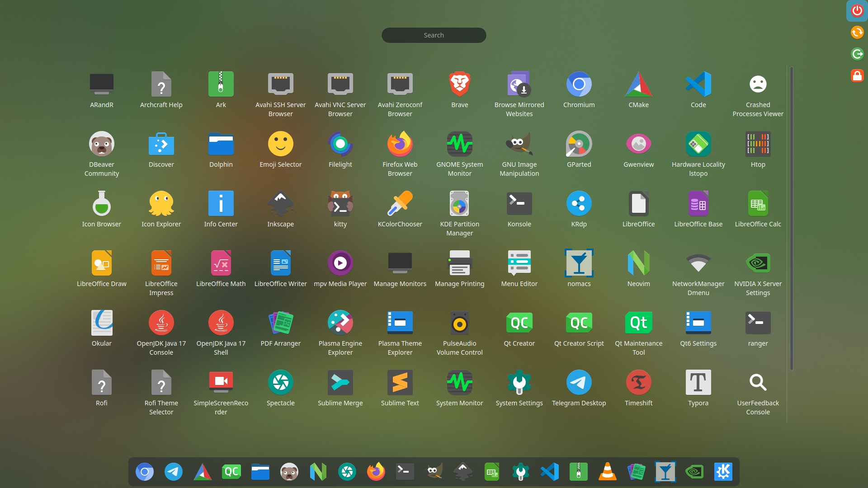Open Discover software center
868x488 pixels.
click(161, 150)
